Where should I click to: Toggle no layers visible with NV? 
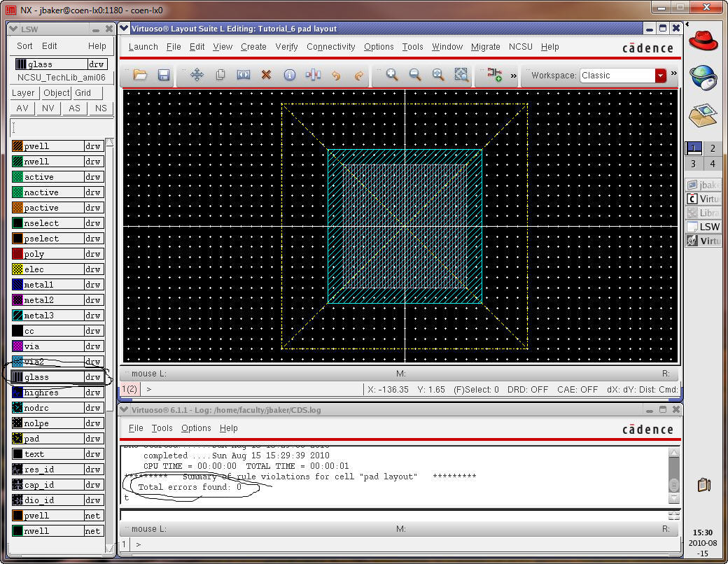tap(48, 108)
